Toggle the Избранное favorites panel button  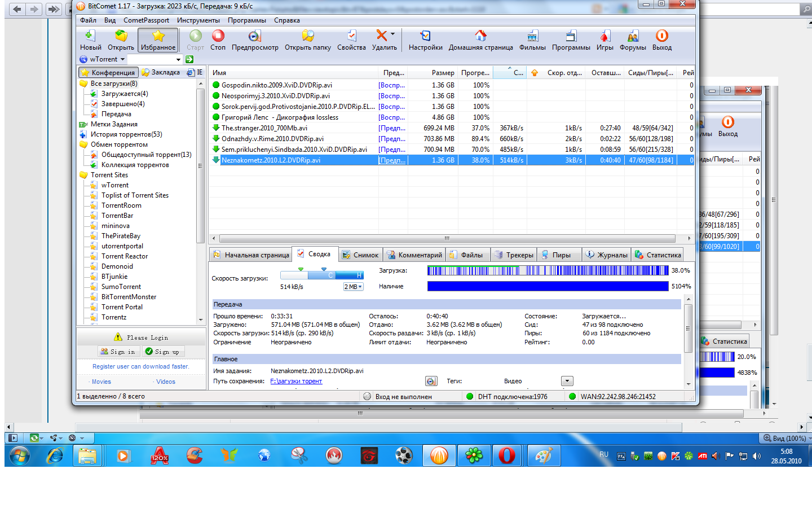158,40
